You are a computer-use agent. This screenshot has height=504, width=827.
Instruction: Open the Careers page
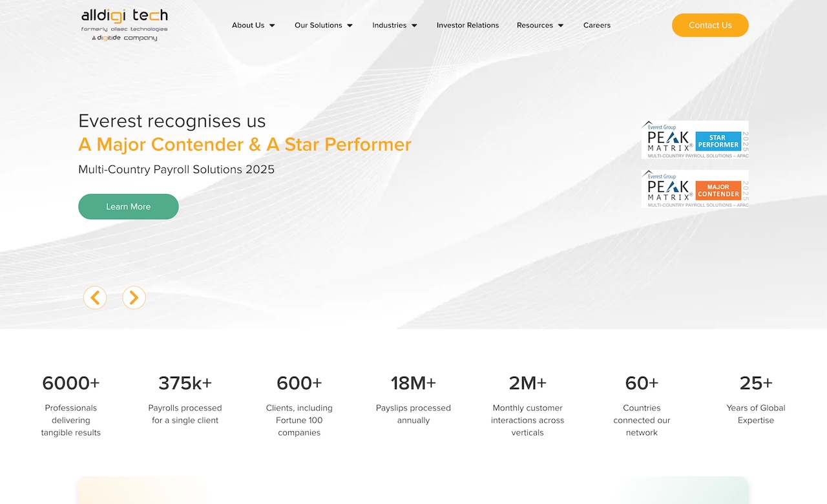(x=596, y=25)
